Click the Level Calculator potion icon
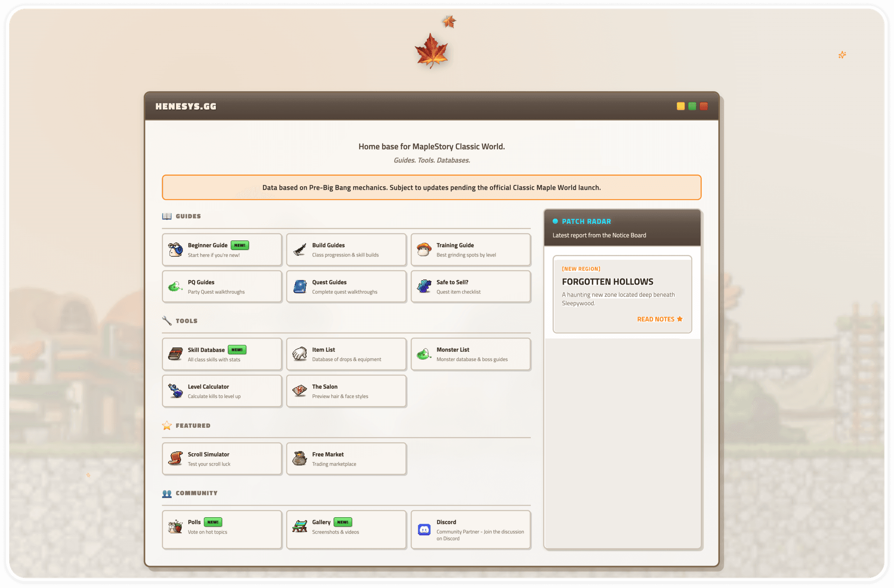 [176, 391]
